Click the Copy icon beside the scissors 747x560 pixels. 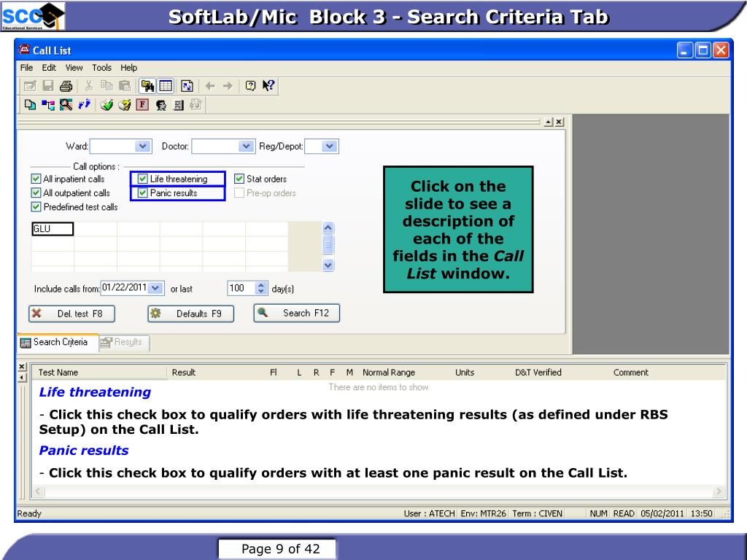pos(107,86)
